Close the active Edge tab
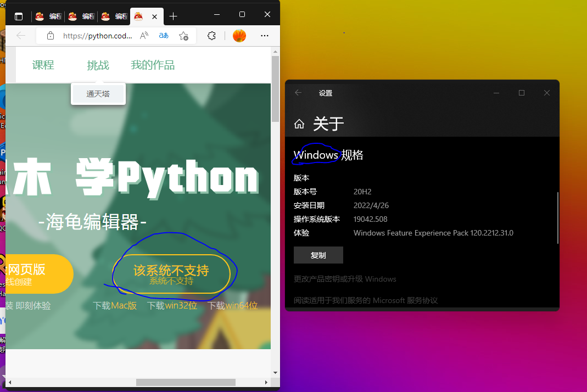 tap(155, 16)
